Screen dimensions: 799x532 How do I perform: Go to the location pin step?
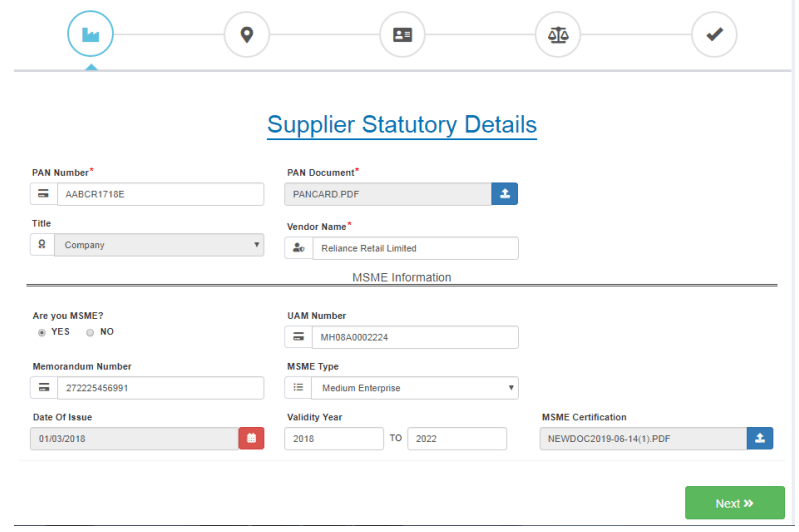tap(247, 34)
